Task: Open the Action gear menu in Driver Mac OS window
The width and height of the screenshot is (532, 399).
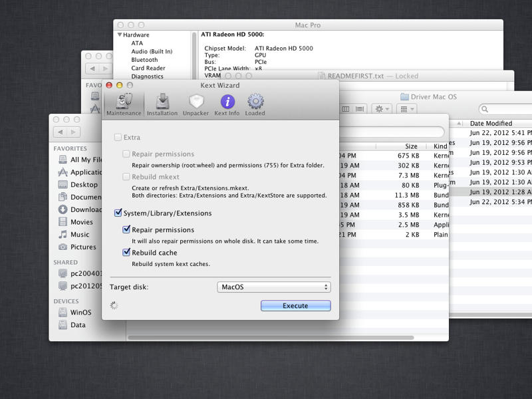Action: coord(382,109)
